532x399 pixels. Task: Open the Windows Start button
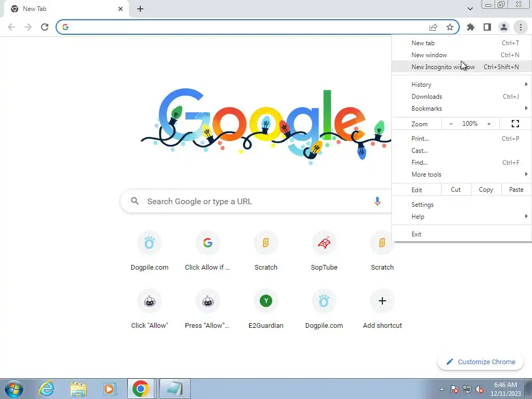14,389
